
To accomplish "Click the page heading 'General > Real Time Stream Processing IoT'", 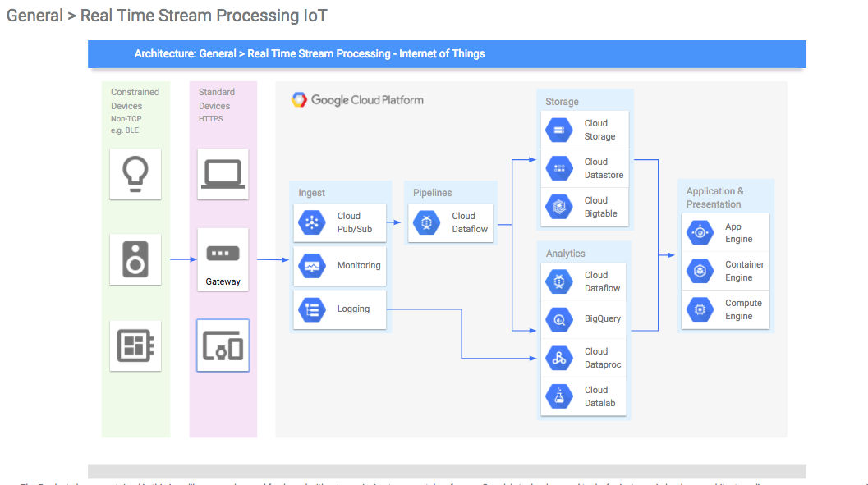I will (x=167, y=16).
